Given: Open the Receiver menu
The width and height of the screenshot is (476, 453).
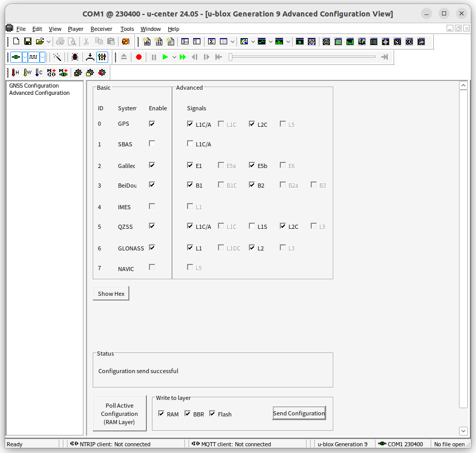Looking at the screenshot, I should tap(101, 29).
